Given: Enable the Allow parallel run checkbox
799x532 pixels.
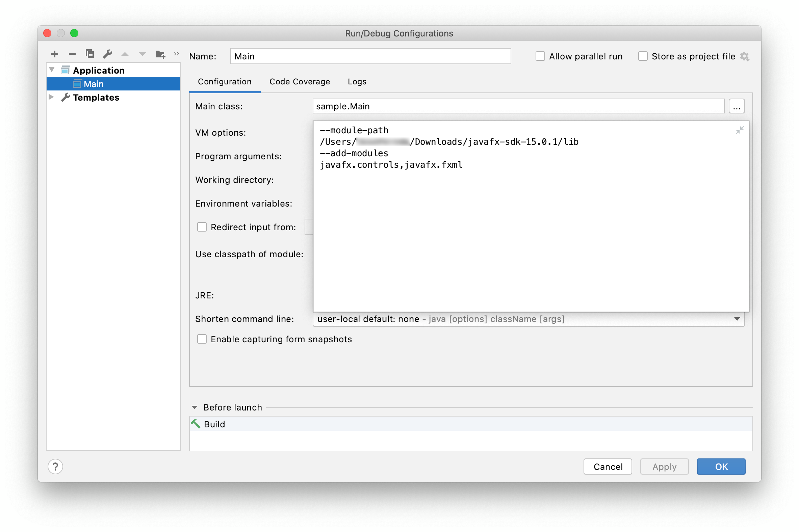Looking at the screenshot, I should pyautogui.click(x=540, y=56).
